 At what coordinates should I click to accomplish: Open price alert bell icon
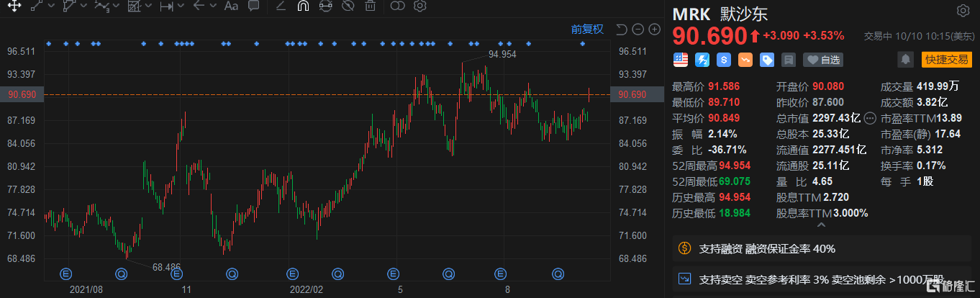pos(906,59)
